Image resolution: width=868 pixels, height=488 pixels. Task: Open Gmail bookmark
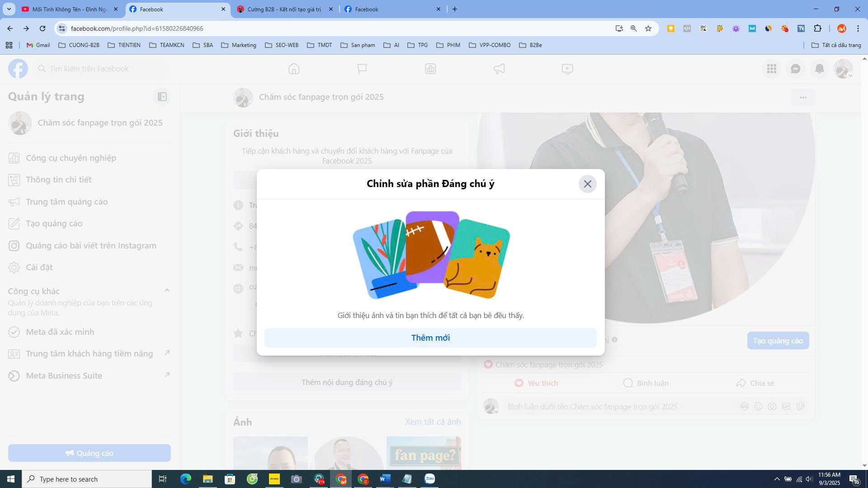pyautogui.click(x=38, y=45)
